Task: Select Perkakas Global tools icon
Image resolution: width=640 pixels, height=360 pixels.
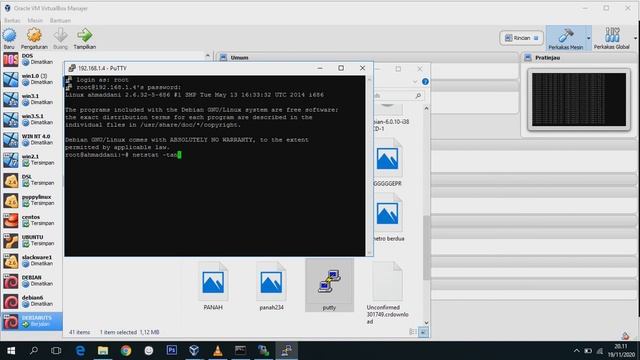Action: [611, 38]
